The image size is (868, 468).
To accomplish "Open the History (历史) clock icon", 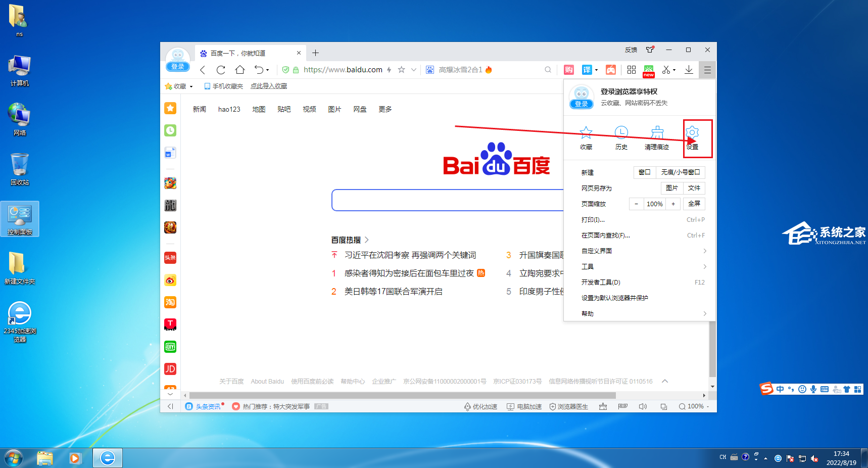I will [x=621, y=133].
